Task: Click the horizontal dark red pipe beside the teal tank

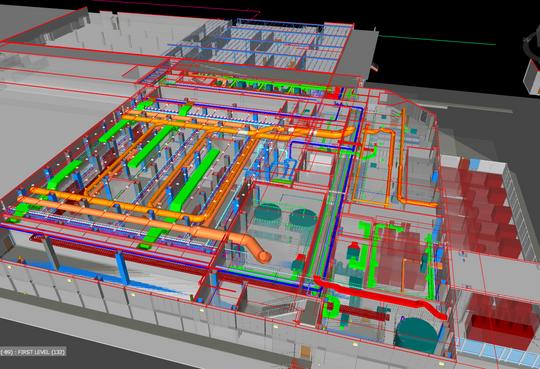Action: coord(365,313)
